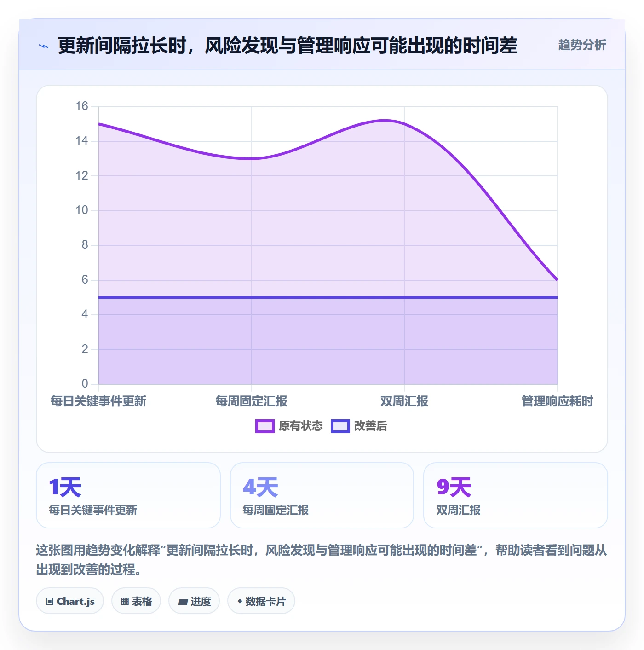Click the grid icon in the 表格 chip
The image size is (644, 650).
125,601
